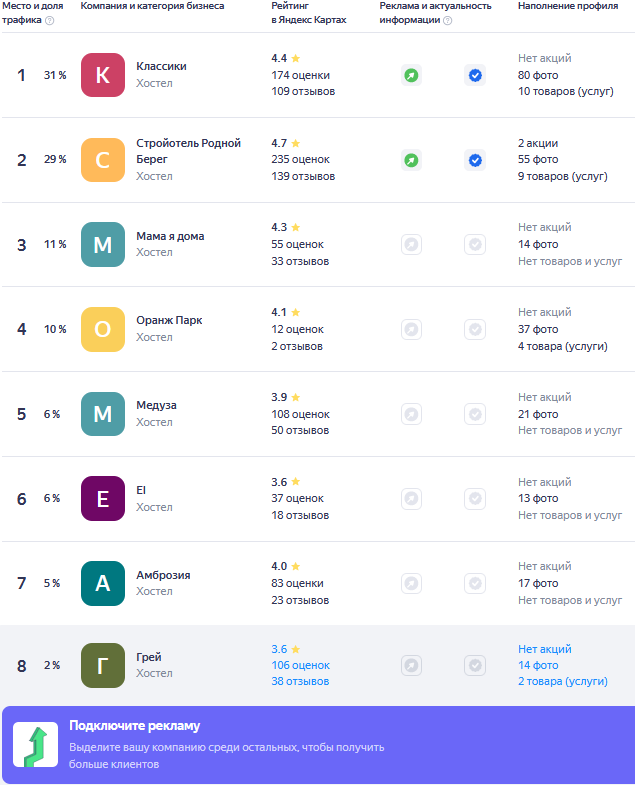Screen dimensions: 635x785
Task: Click the Грей olive Г avatar icon
Action: pyautogui.click(x=103, y=665)
